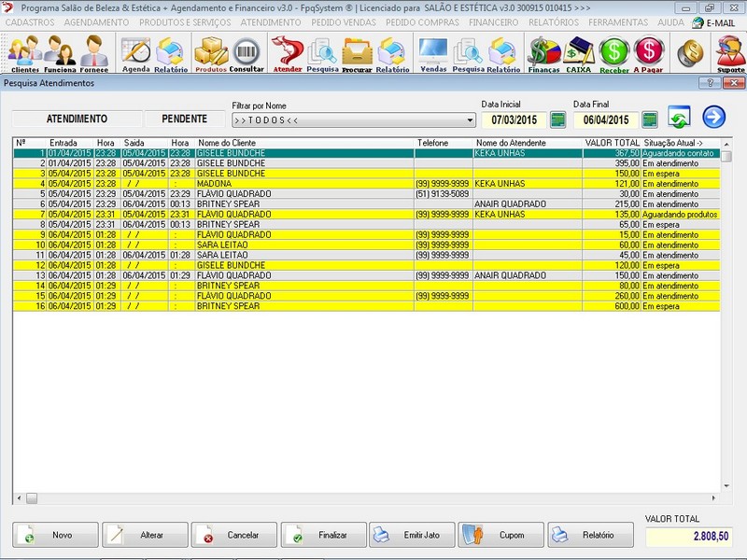747x560 pixels.
Task: Open the A Pagar red dollar icon
Action: click(648, 54)
